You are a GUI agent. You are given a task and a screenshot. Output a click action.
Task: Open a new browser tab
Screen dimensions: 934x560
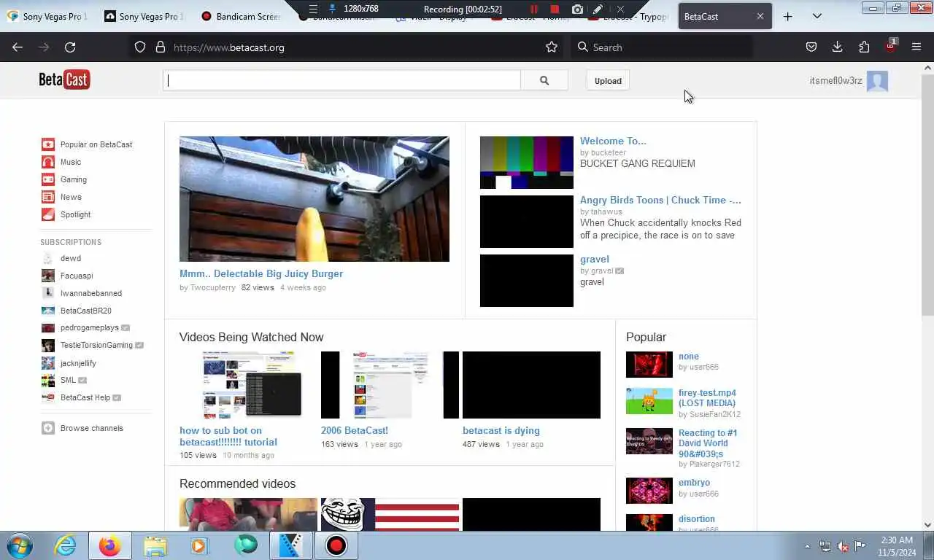787,16
